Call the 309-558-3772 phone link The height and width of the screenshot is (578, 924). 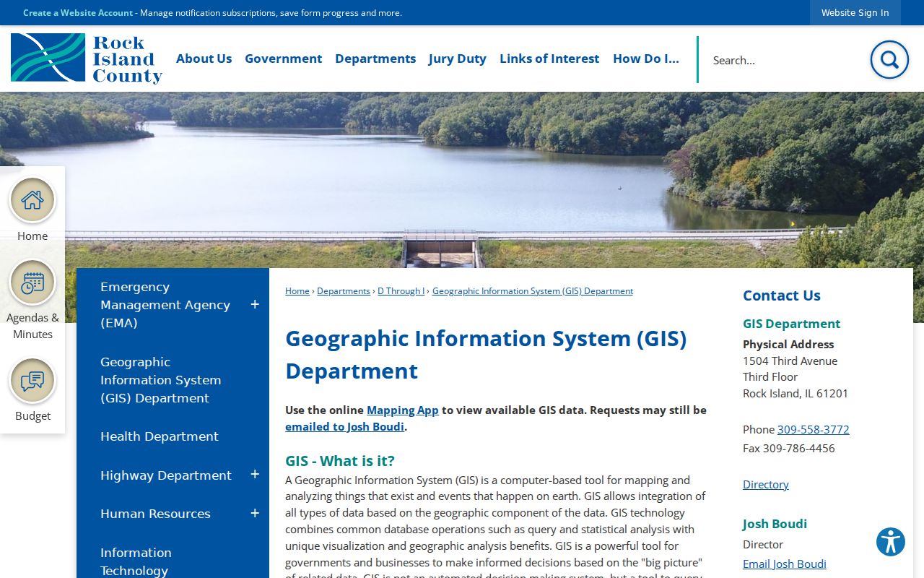814,429
